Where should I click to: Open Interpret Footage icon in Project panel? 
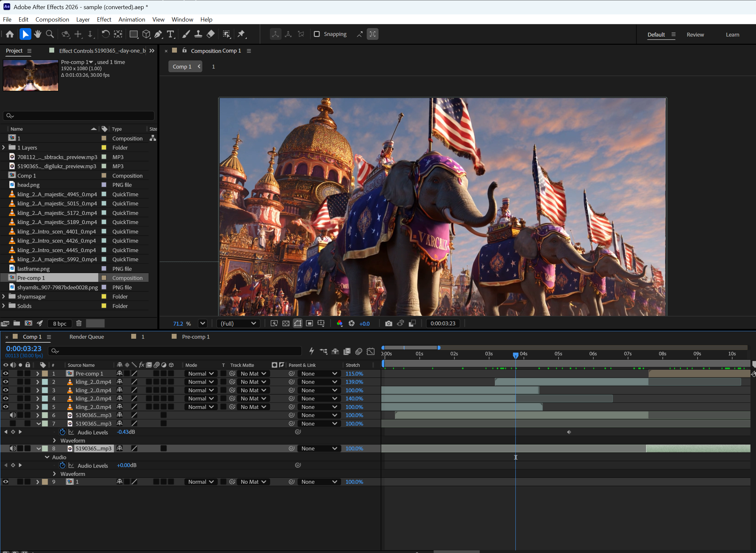[x=5, y=323]
